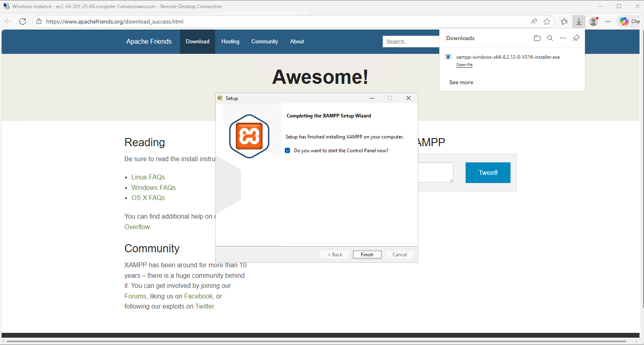The image size is (644, 345).
Task: Open the Facebook link
Action: (x=198, y=296)
